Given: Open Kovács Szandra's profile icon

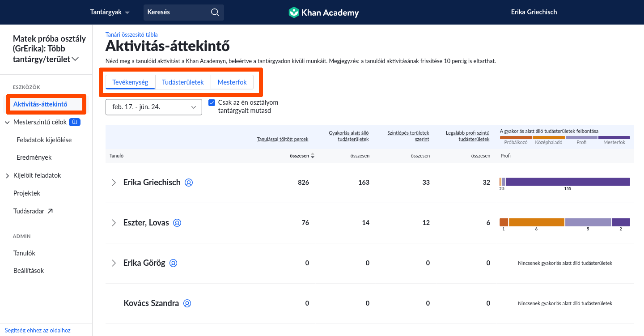Looking at the screenshot, I should [187, 303].
